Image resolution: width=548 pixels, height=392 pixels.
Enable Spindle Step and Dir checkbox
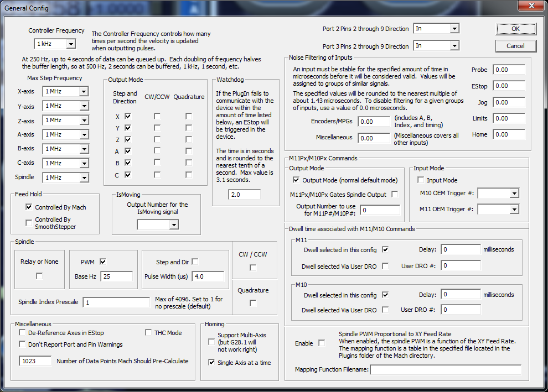(195, 262)
